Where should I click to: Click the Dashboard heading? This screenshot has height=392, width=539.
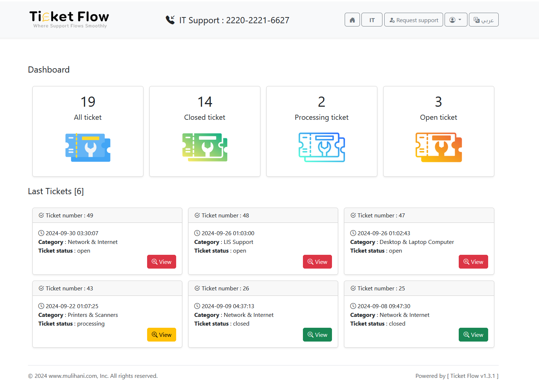pos(49,70)
